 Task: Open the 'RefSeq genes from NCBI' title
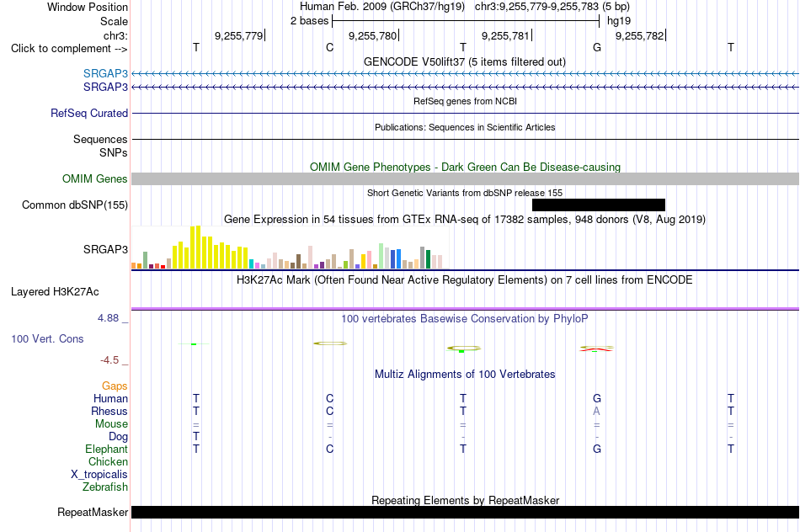click(466, 101)
